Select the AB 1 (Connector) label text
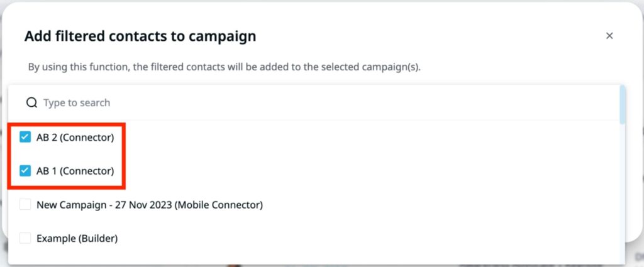This screenshot has height=267, width=644. 75,171
